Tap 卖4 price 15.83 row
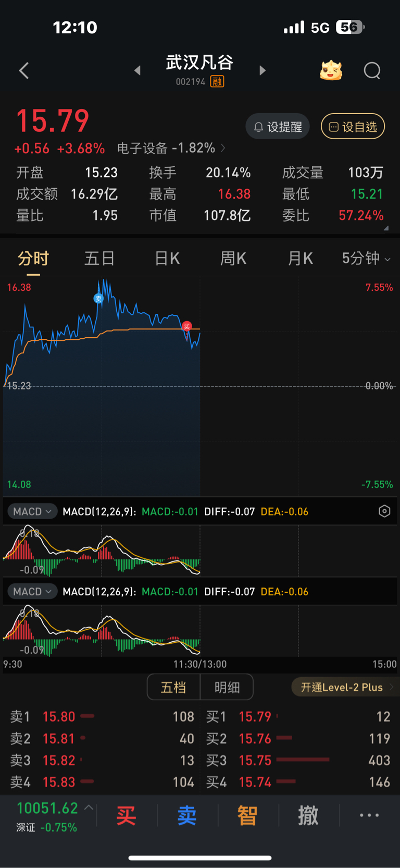 (x=102, y=782)
